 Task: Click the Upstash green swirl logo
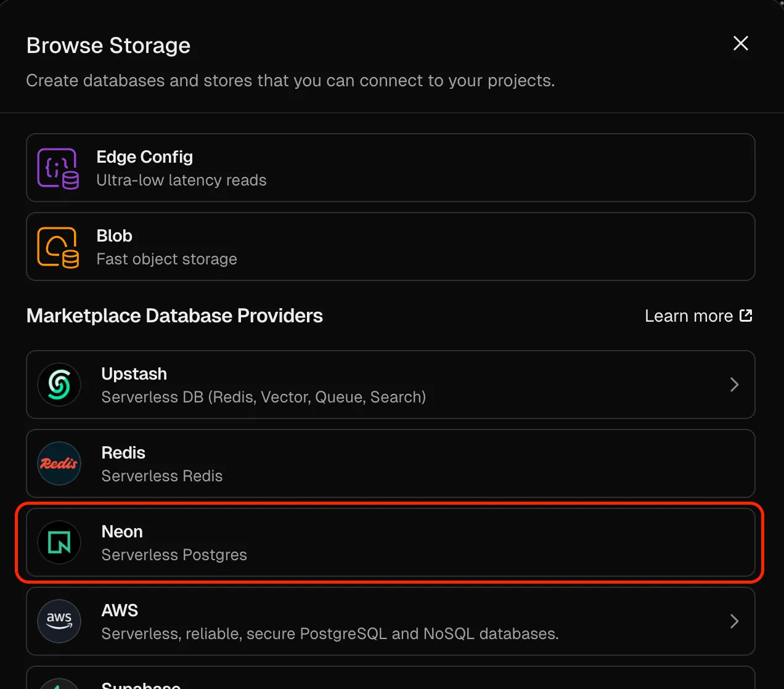tap(59, 385)
